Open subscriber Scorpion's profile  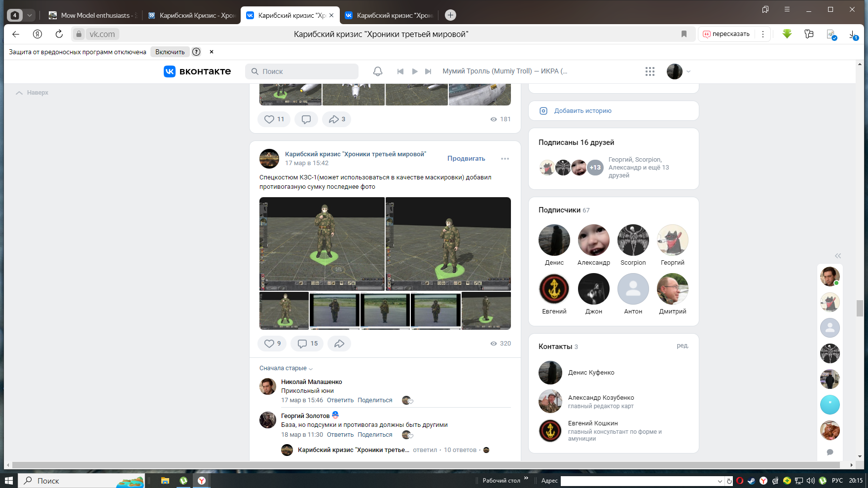click(x=633, y=245)
